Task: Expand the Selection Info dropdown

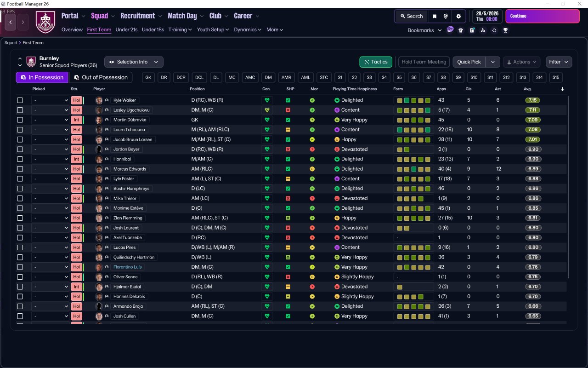Action: point(134,62)
